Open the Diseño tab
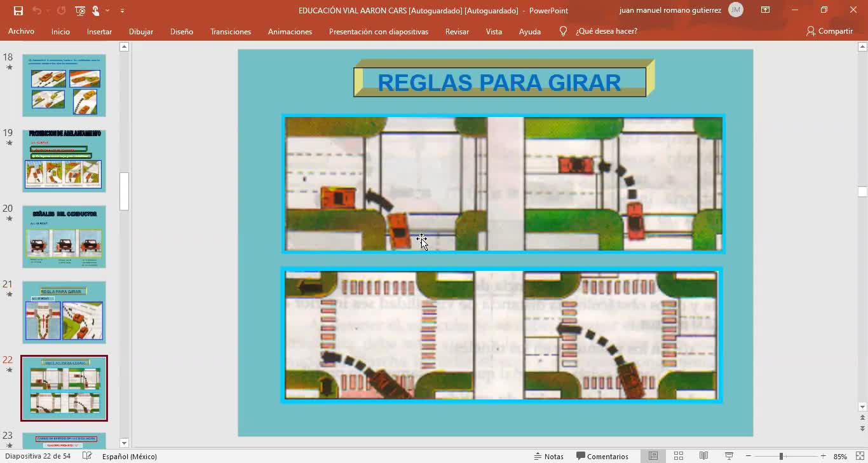 [x=182, y=31]
